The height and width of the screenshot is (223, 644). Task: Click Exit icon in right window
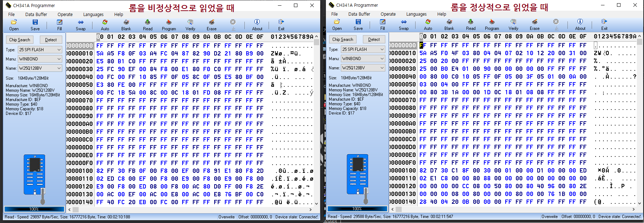pos(605,25)
